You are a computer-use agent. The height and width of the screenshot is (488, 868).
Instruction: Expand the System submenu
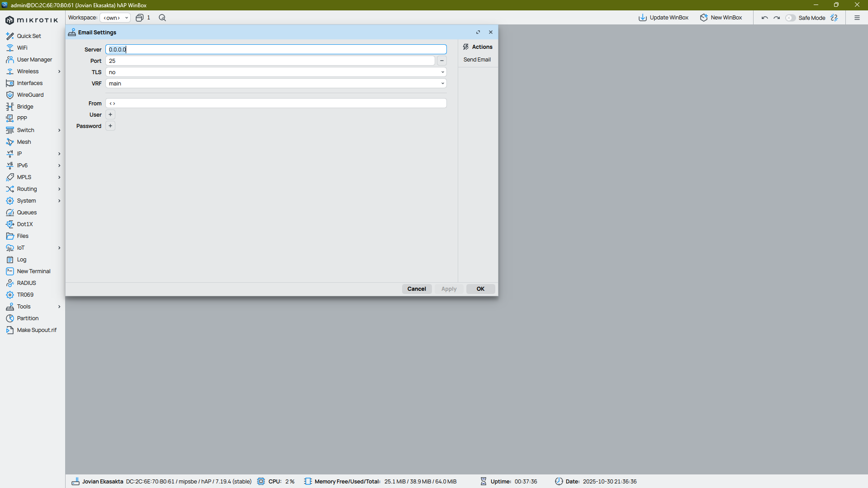tap(59, 201)
